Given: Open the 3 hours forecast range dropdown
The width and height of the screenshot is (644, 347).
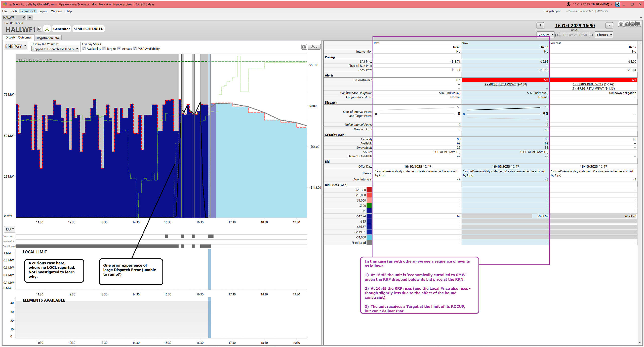Looking at the screenshot, I should pyautogui.click(x=604, y=35).
